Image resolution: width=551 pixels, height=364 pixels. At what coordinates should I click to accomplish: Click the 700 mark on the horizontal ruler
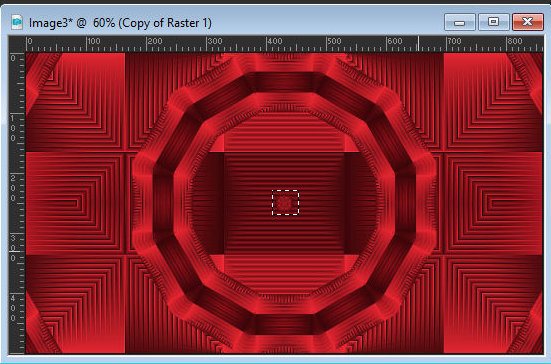click(454, 41)
